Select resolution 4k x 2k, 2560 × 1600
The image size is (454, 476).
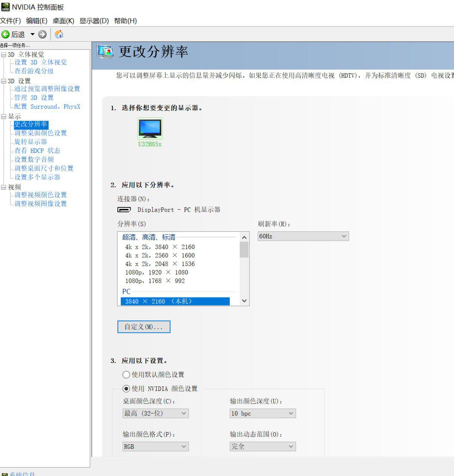160,255
